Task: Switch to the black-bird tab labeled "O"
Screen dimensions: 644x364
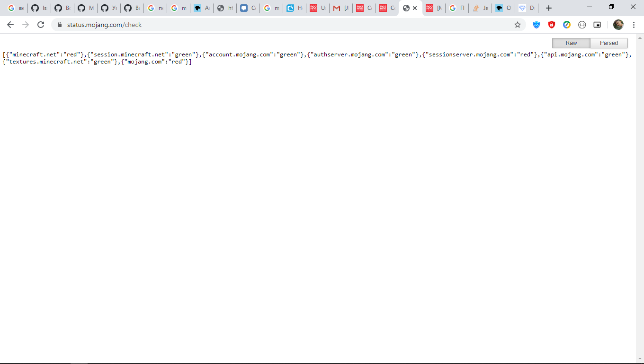Action: click(503, 8)
